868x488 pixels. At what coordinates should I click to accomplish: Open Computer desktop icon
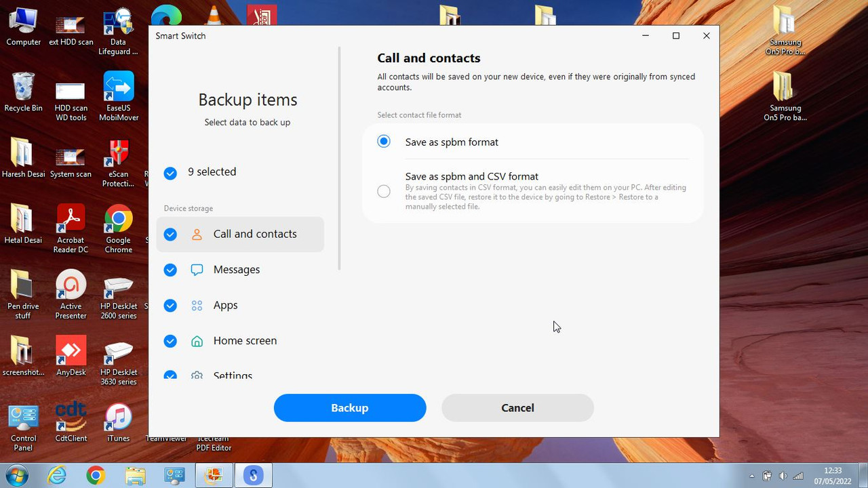[24, 27]
